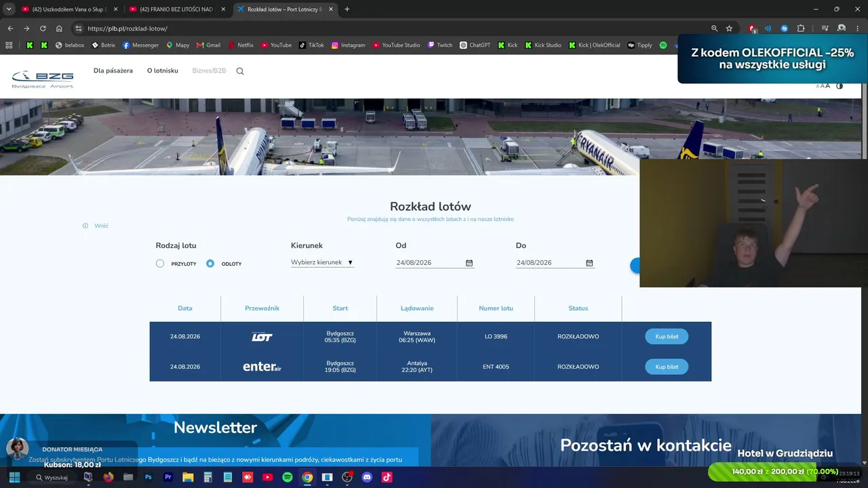Toggle the high-contrast mode icon
The width and height of the screenshot is (868, 488).
click(840, 86)
